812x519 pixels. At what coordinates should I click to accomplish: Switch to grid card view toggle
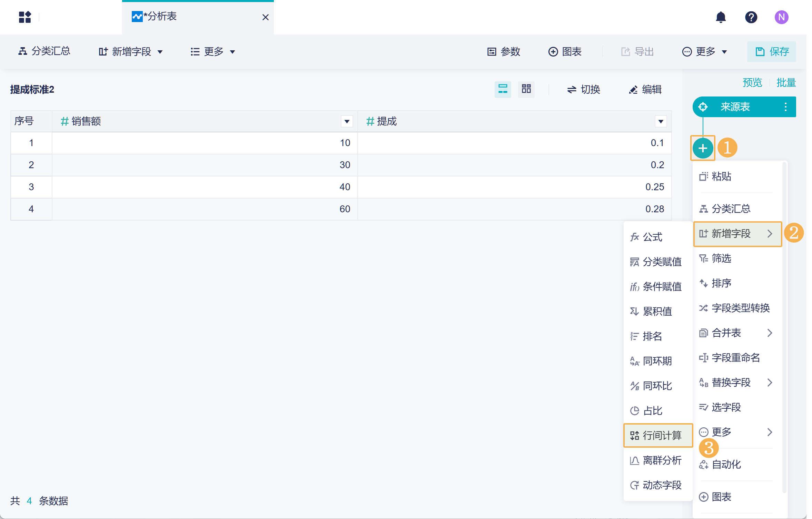coord(526,90)
